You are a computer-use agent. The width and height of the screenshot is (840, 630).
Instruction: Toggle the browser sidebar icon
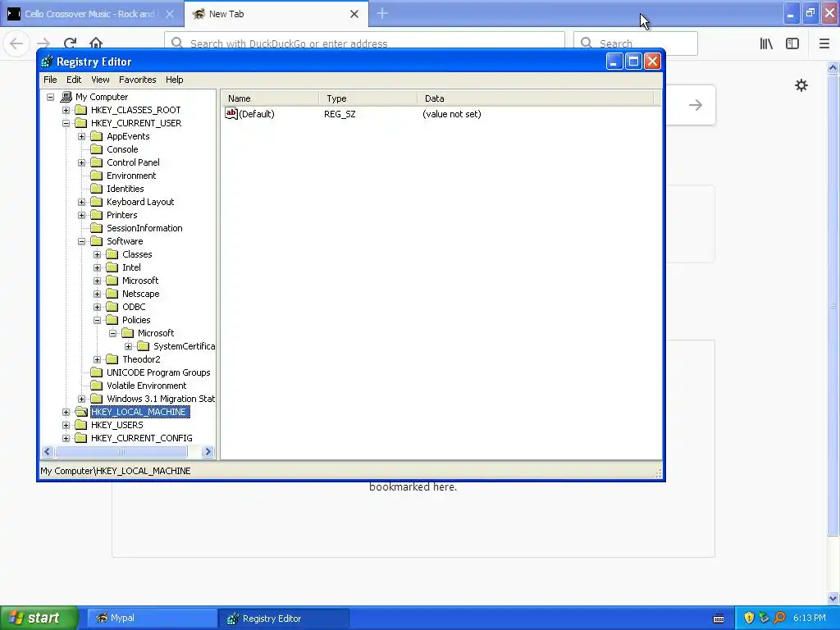click(x=792, y=43)
